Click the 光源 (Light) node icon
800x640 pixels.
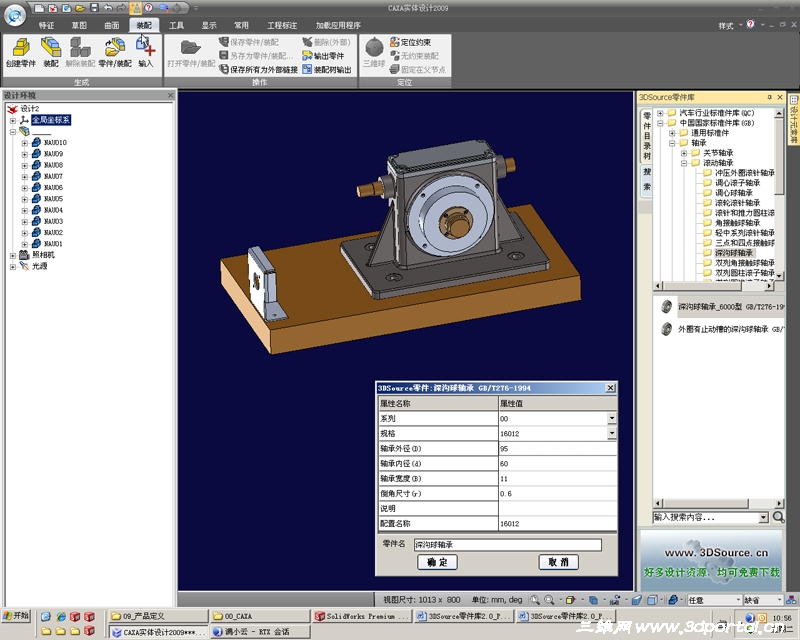pyautogui.click(x=24, y=265)
